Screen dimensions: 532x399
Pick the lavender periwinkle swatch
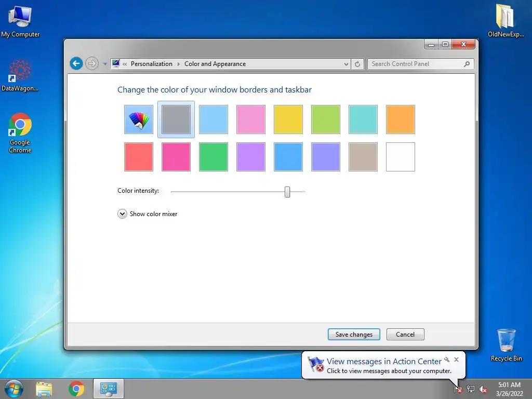326,157
